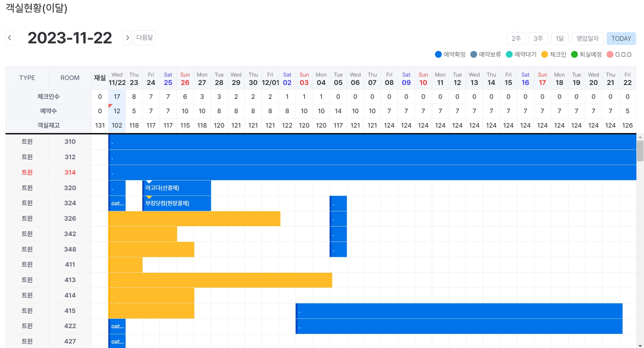Click scrollbar up arrow
Viewport: 644px width, 348px height.
coord(640,137)
